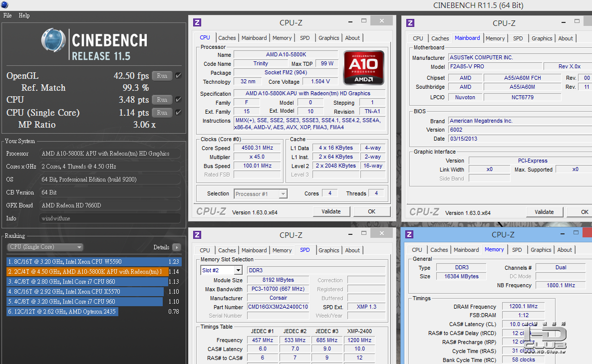Image resolution: width=592 pixels, height=364 pixels.
Task: Switch to Caches tab in CPU window
Action: (x=227, y=38)
